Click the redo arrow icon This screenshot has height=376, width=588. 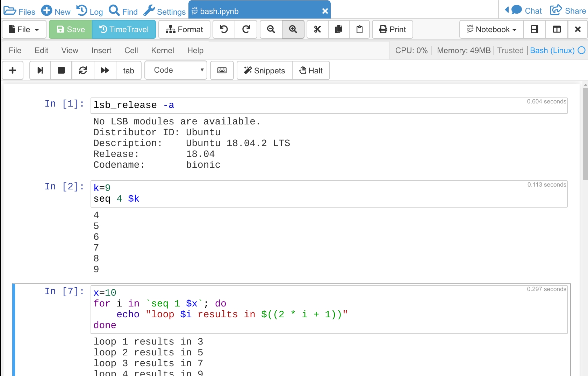coord(246,29)
